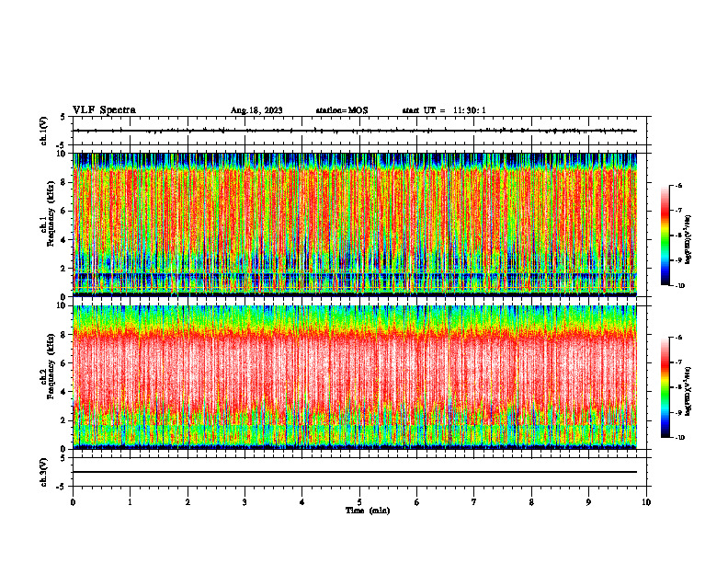The width and height of the screenshot is (728, 563).
Task: Click the "8" kHz tick of ch.1 spectrogram
Action: pos(64,182)
